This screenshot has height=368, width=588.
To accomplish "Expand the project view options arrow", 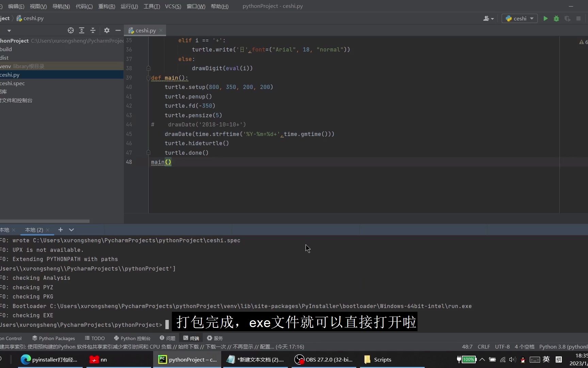I will tap(9, 30).
